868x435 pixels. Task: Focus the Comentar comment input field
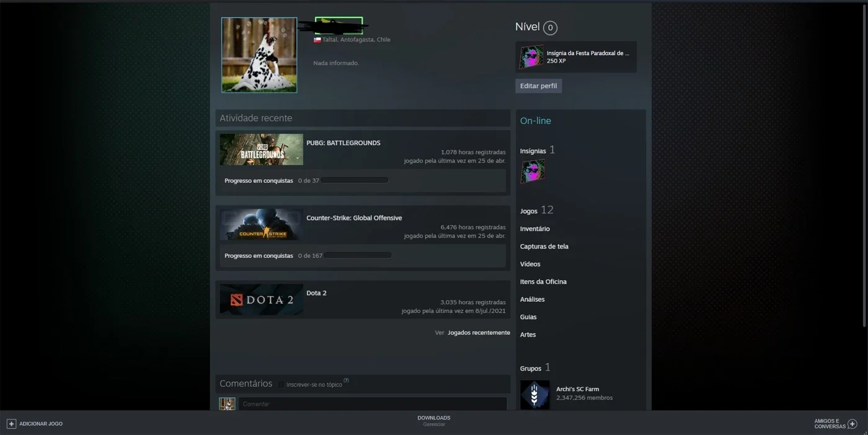point(373,404)
